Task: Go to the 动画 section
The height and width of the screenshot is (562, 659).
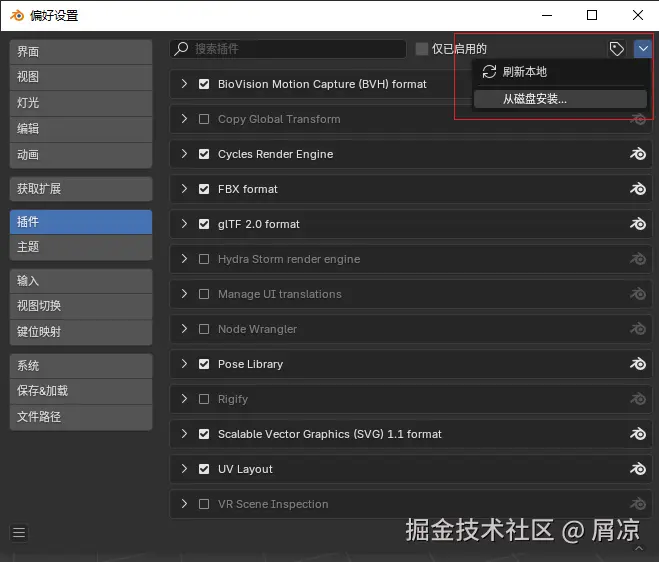Action: point(81,155)
